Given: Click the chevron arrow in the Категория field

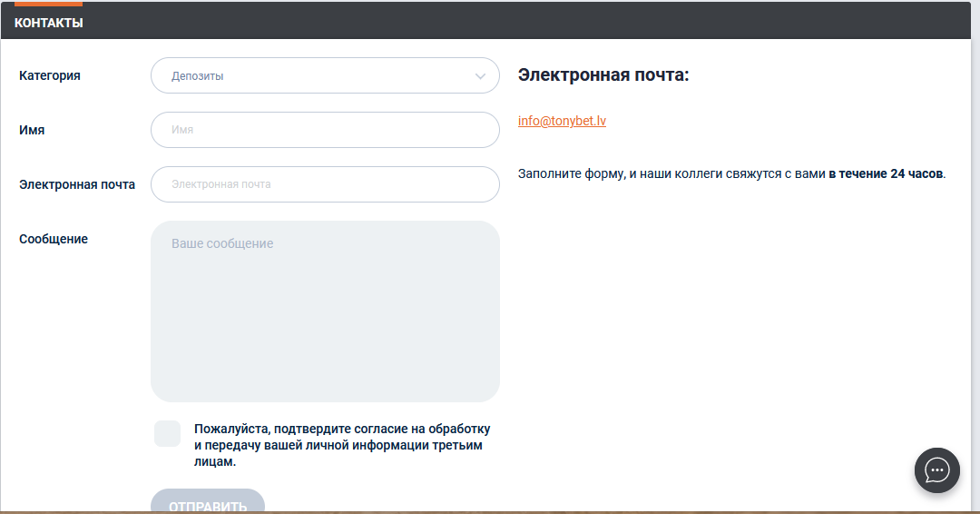Looking at the screenshot, I should pos(481,76).
